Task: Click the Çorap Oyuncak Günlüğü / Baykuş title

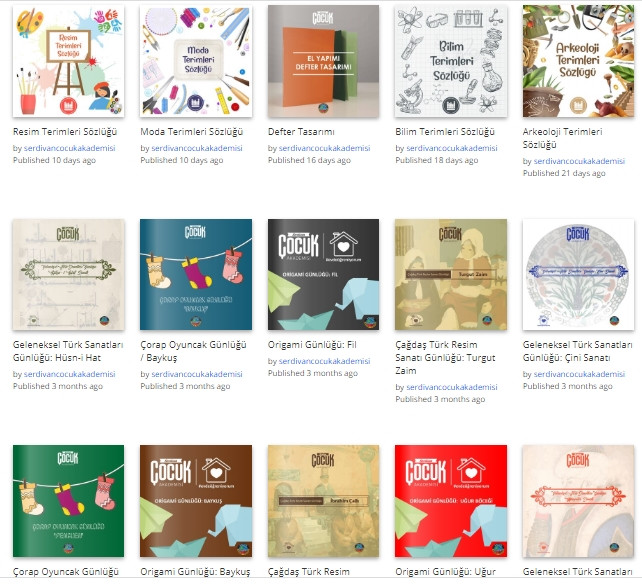Action: pos(193,351)
